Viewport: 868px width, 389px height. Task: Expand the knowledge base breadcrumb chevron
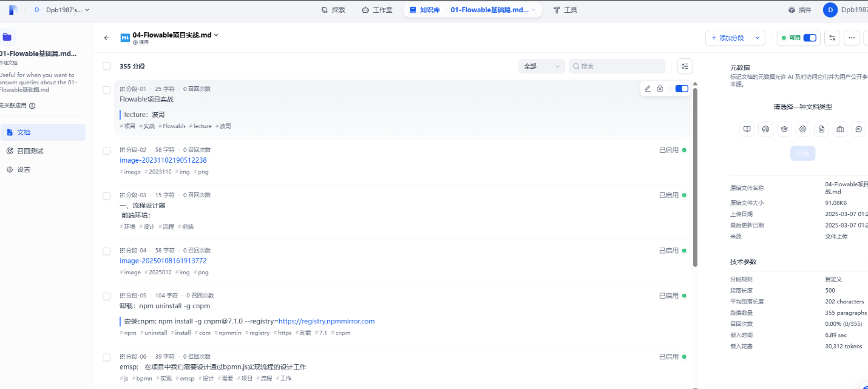(x=534, y=10)
